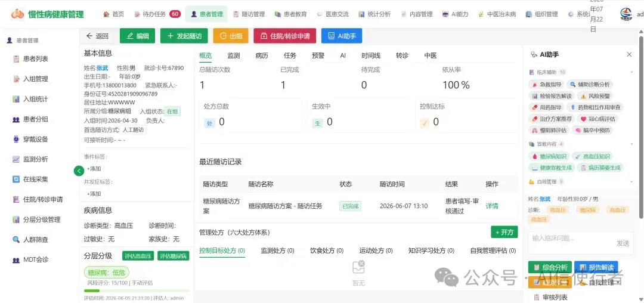
Task: Open the 内容管理 menu
Action: tap(416, 14)
